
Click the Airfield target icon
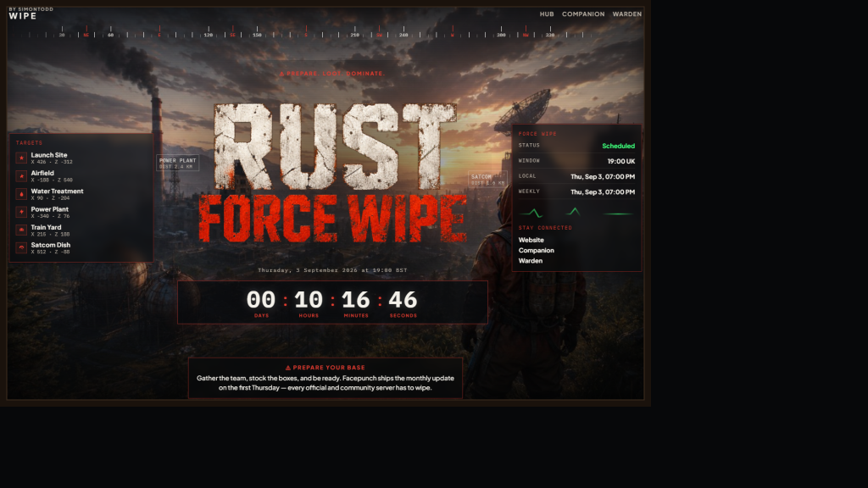[21, 176]
